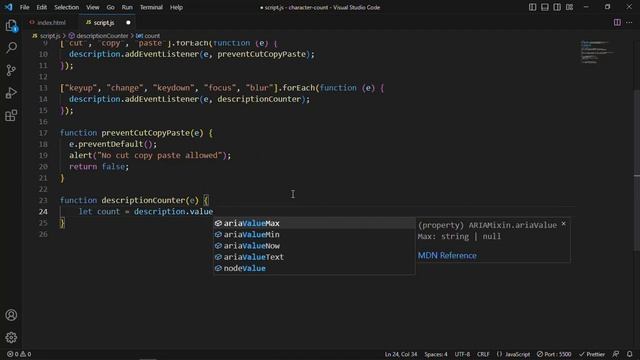This screenshot has width=640, height=360.
Task: Open the Terminal menu
Action: (x=151, y=7)
